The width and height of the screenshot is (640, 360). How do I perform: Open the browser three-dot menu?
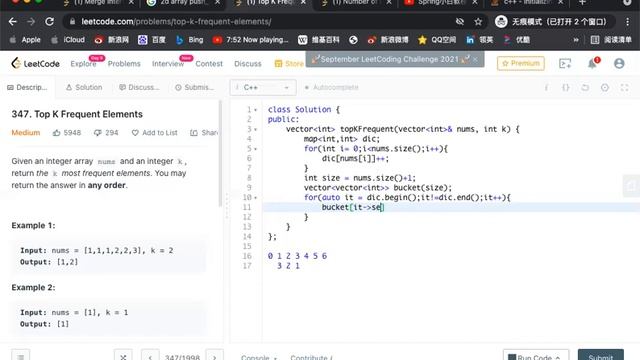(627, 22)
